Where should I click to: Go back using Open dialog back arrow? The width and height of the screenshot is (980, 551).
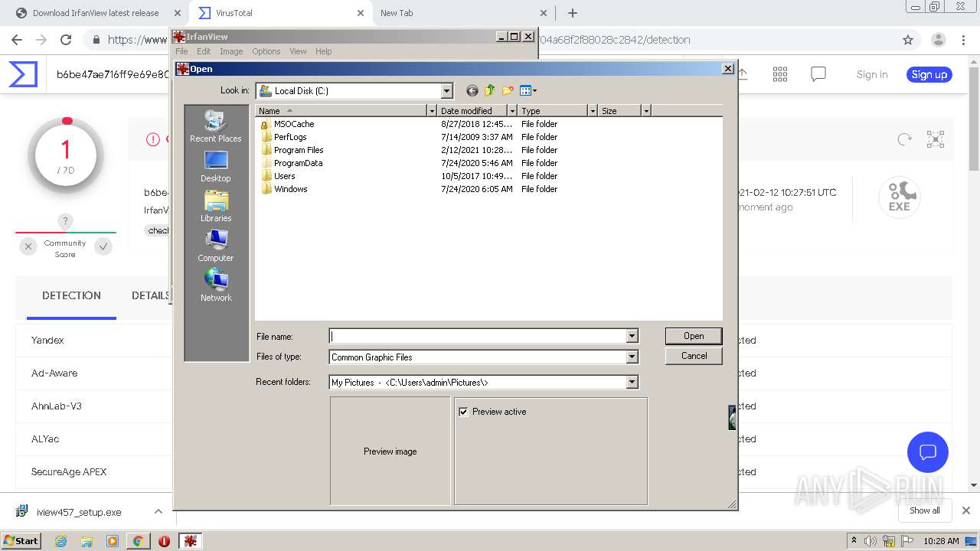[472, 90]
